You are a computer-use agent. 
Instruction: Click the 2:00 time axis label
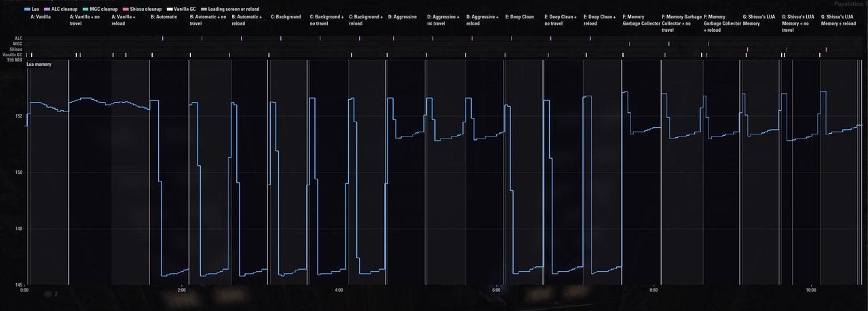(x=181, y=290)
